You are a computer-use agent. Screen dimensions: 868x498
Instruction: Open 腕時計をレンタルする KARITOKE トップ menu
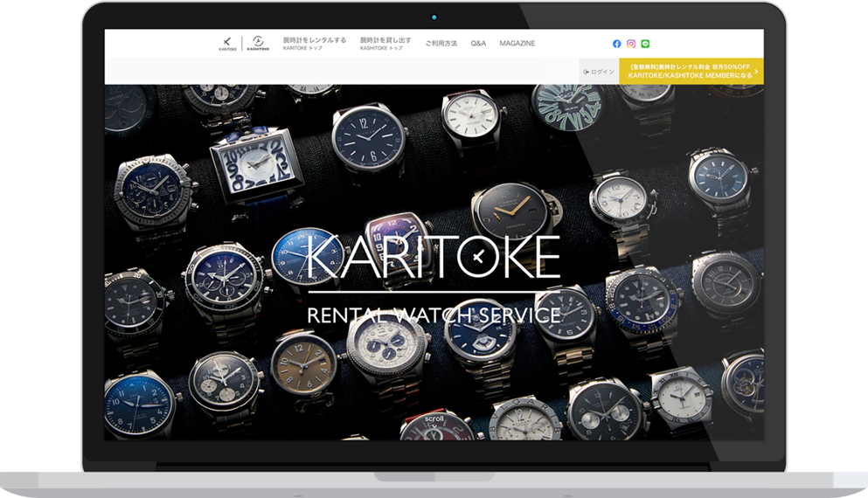pyautogui.click(x=315, y=44)
